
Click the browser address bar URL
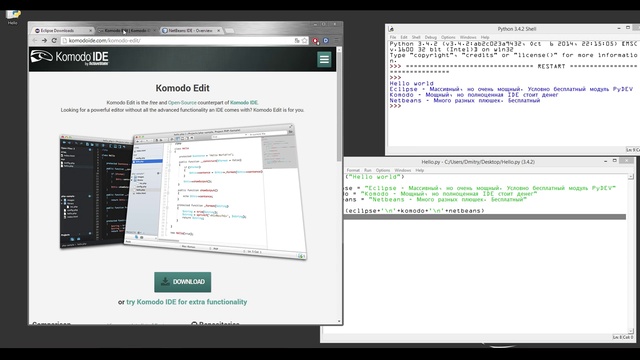104,40
